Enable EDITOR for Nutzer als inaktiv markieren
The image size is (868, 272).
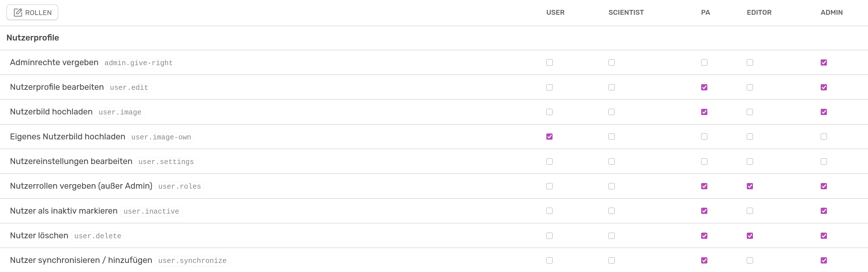pos(749,211)
